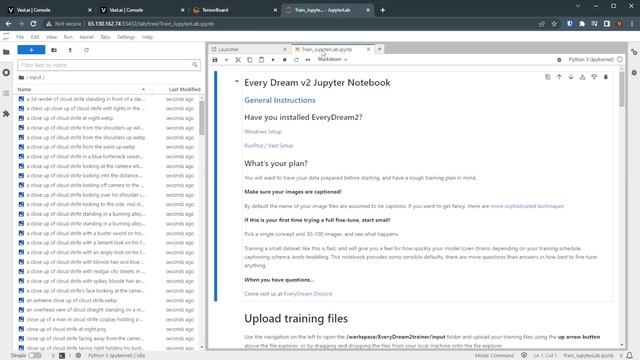Image resolution: width=640 pixels, height=360 pixels.
Task: Open the File Browser sidebar tab
Action: point(6,52)
